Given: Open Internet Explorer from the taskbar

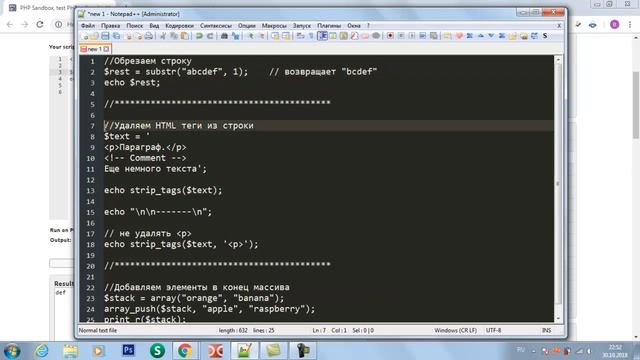Looking at the screenshot, I should [41, 351].
